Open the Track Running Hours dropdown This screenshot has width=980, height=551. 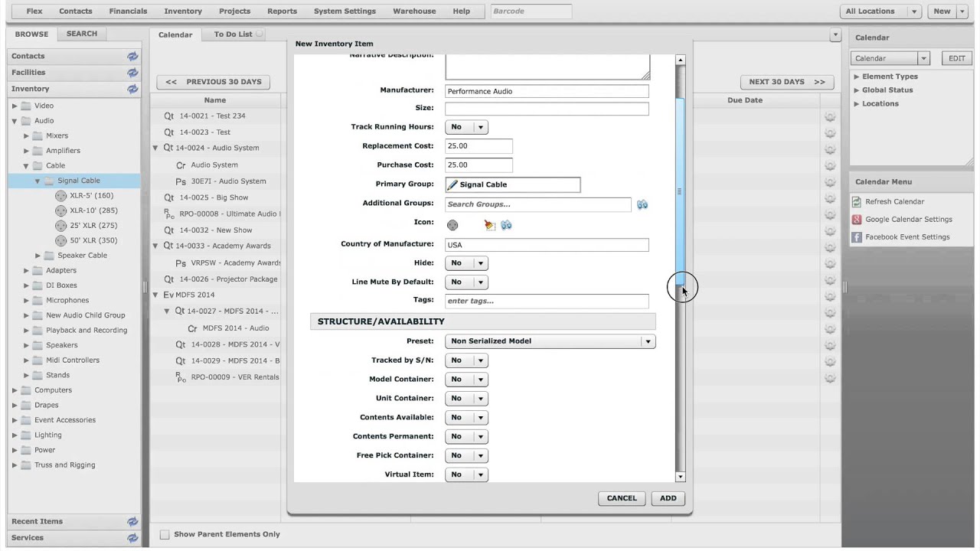466,127
